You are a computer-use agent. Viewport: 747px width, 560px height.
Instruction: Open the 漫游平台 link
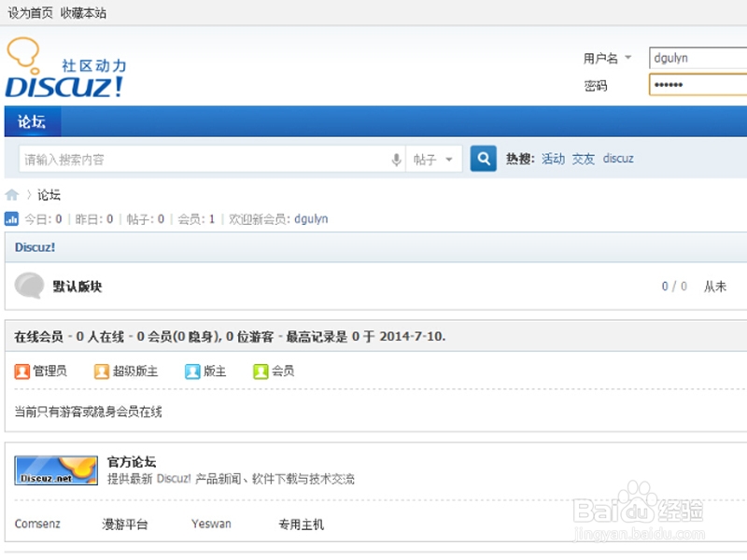point(125,525)
